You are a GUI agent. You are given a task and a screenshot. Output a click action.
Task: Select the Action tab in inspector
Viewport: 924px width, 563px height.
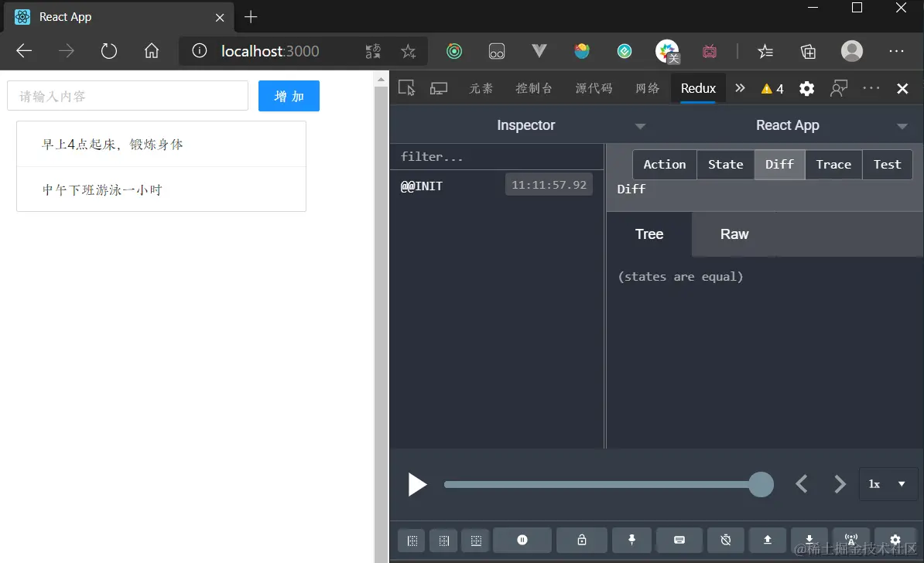pyautogui.click(x=665, y=165)
